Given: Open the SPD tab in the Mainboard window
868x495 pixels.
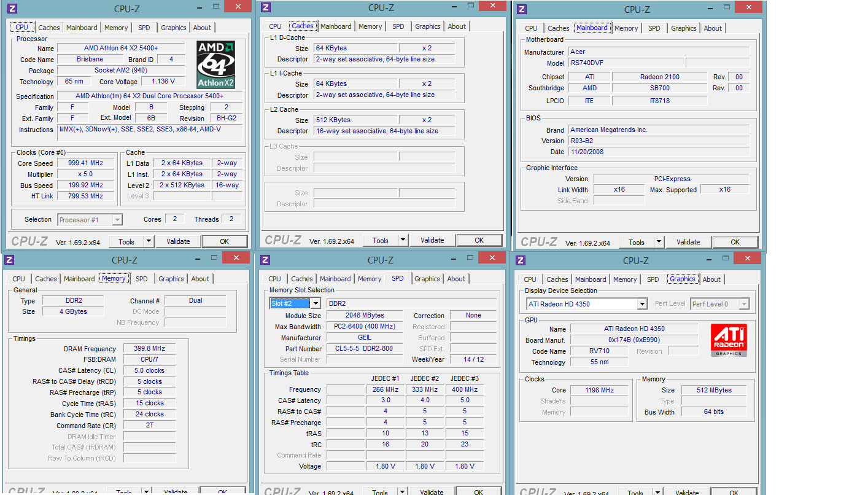Looking at the screenshot, I should pos(654,28).
